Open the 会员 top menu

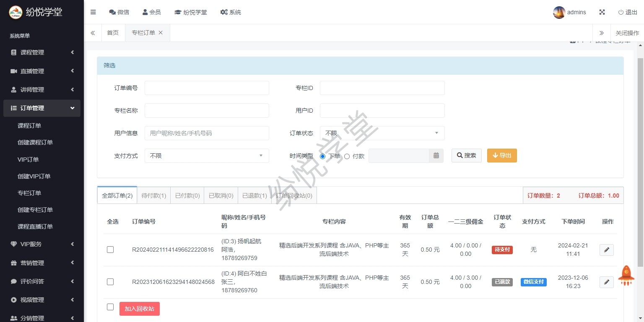[151, 12]
